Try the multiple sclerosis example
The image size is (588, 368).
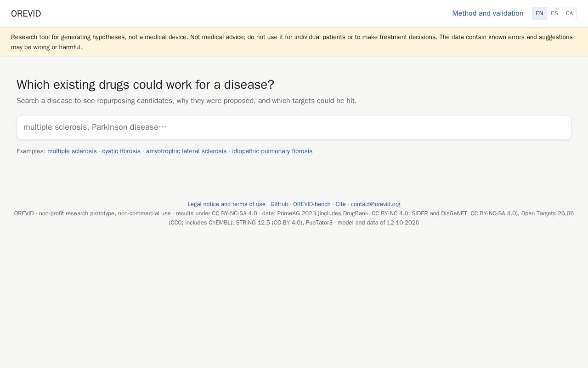pyautogui.click(x=72, y=151)
